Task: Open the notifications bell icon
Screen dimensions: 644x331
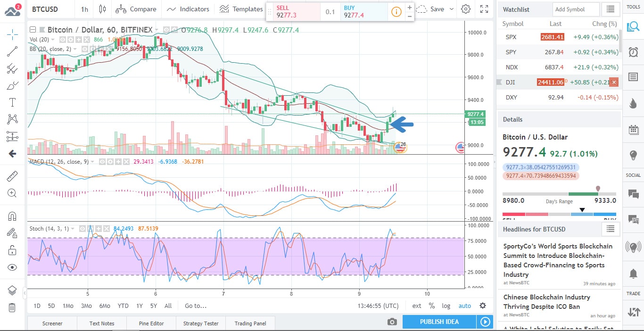Action: (633, 273)
